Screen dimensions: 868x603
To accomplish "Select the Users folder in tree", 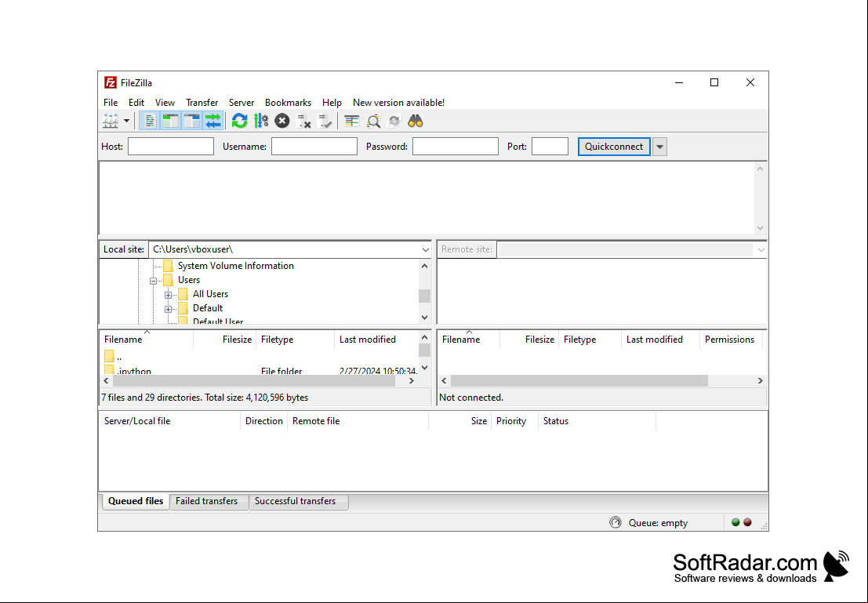I will (x=189, y=280).
